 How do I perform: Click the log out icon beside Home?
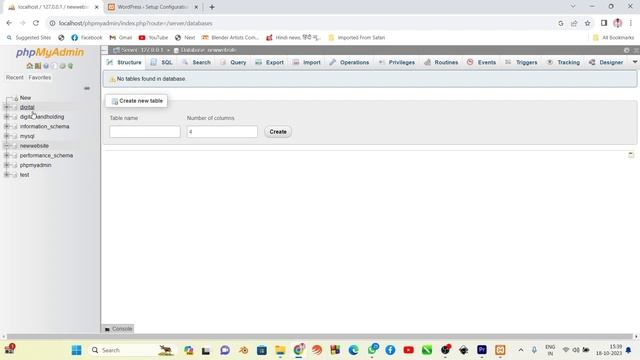point(38,66)
